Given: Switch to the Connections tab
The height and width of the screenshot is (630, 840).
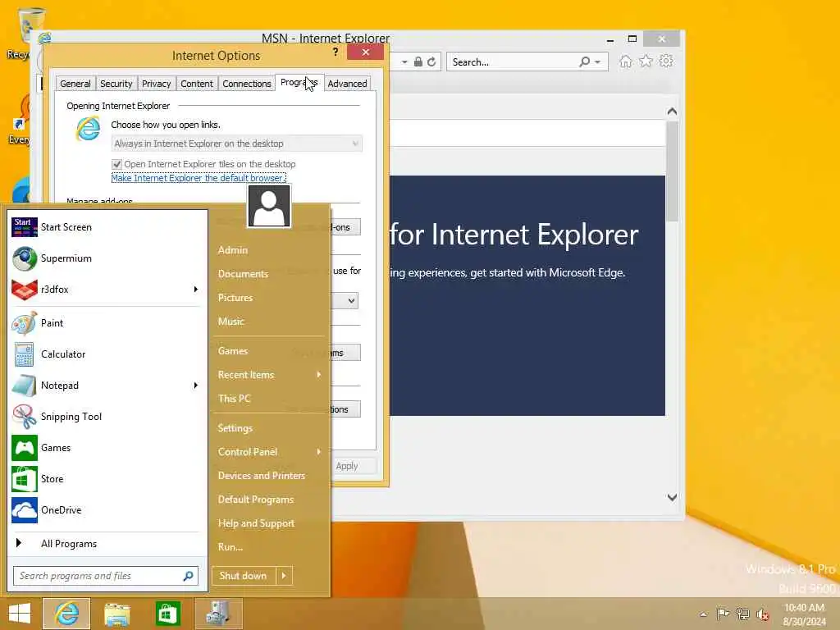Looking at the screenshot, I should [246, 84].
